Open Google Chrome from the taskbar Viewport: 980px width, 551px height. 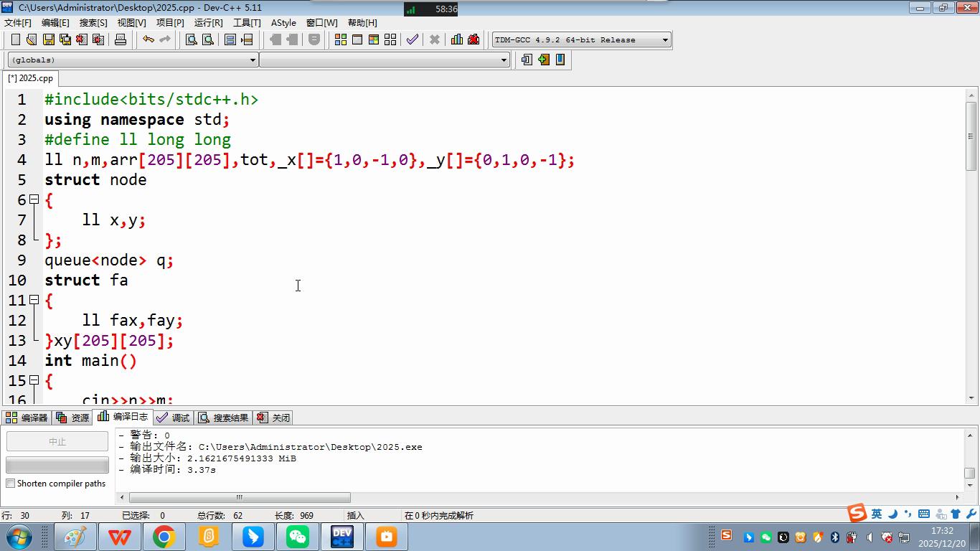point(164,537)
